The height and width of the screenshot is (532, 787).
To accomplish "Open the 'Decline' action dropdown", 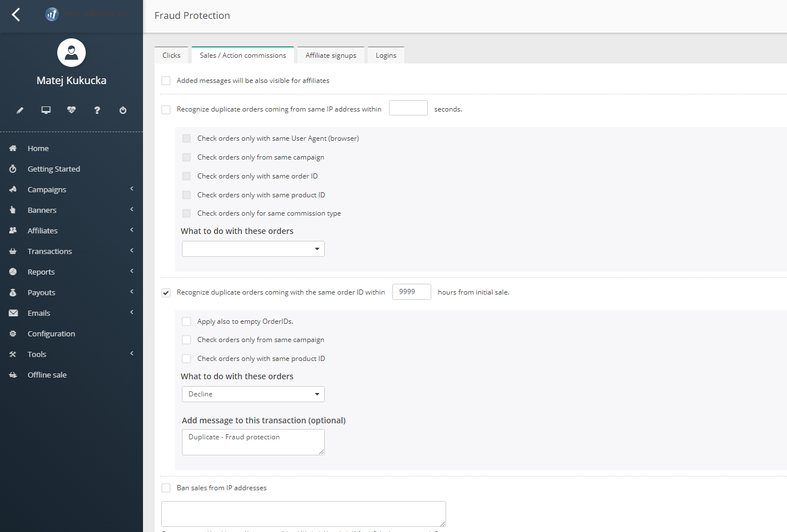I will [253, 394].
